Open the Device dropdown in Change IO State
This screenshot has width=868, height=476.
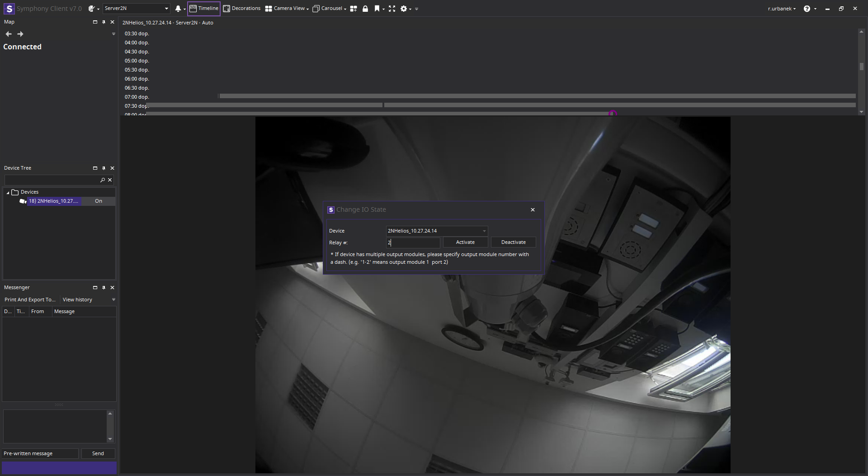point(484,231)
